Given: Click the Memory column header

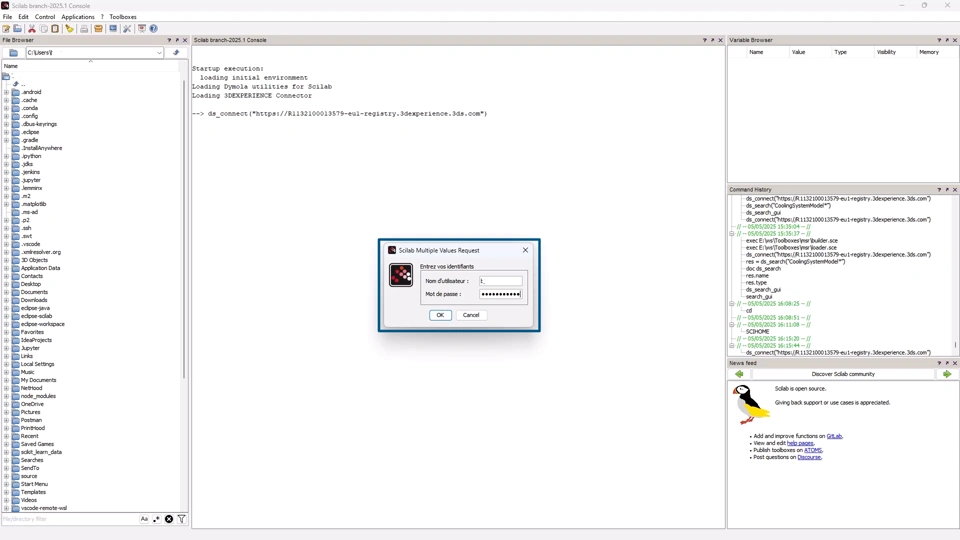Looking at the screenshot, I should [929, 53].
